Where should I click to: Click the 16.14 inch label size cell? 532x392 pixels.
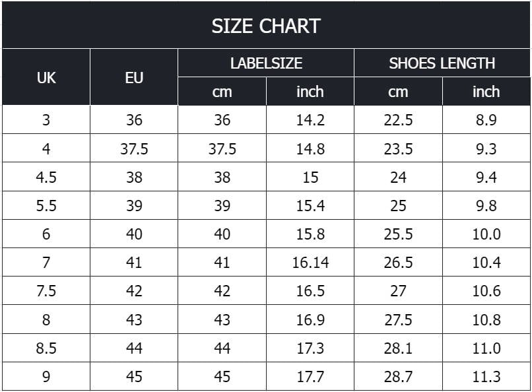310,263
